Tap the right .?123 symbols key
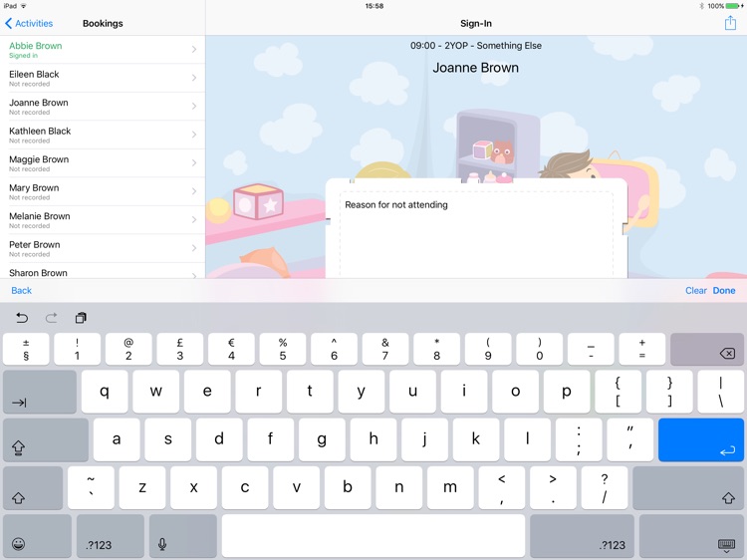The height and width of the screenshot is (560, 747). coord(582,536)
